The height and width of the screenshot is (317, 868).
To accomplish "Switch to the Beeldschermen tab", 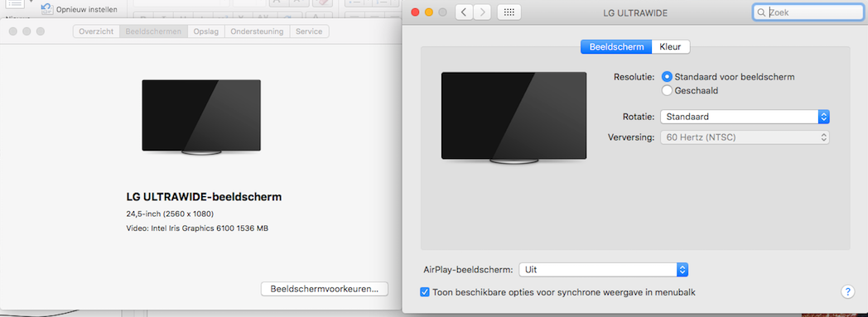I will 153,31.
